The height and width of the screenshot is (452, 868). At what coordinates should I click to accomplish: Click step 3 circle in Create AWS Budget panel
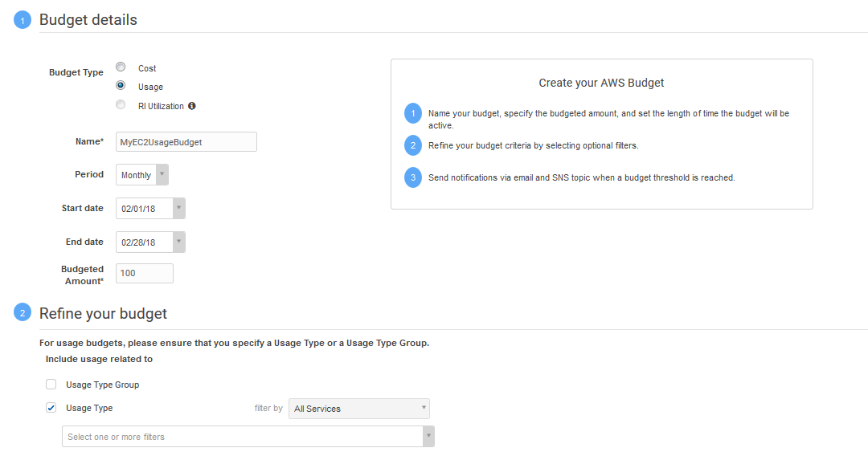tap(413, 177)
